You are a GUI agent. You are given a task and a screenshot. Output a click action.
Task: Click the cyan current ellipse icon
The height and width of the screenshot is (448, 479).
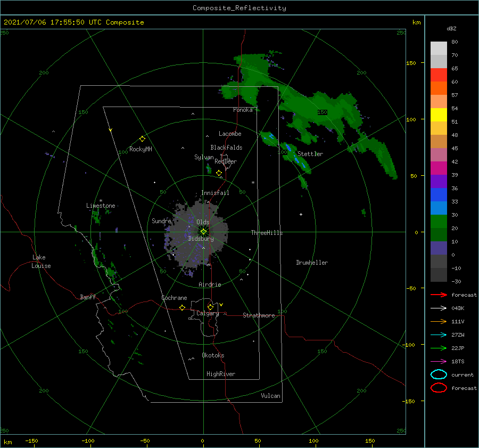(x=439, y=374)
